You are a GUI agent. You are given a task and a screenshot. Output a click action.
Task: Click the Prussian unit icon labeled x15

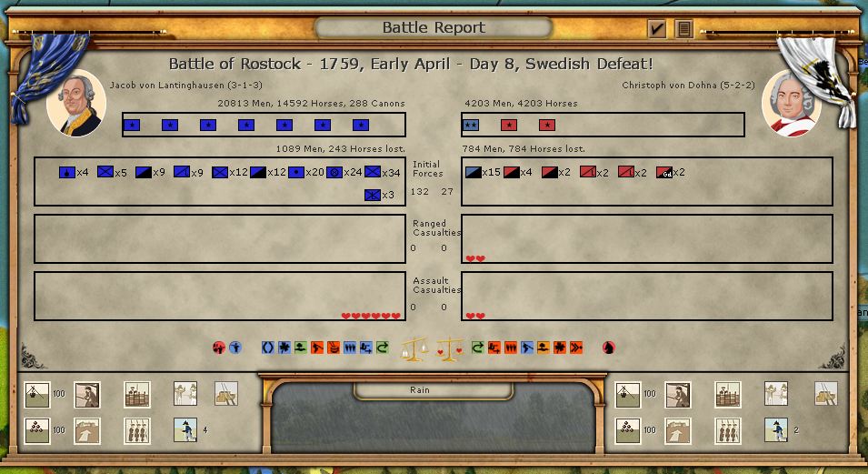coord(473,172)
